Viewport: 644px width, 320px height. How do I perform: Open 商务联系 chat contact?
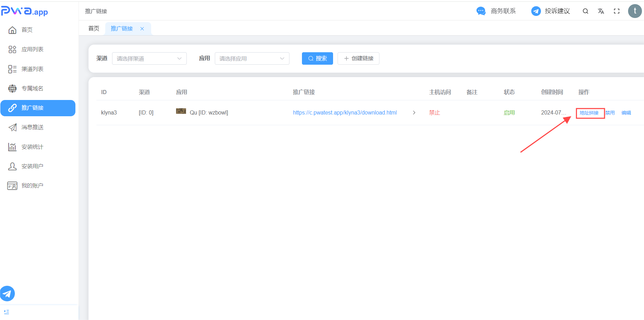click(496, 11)
